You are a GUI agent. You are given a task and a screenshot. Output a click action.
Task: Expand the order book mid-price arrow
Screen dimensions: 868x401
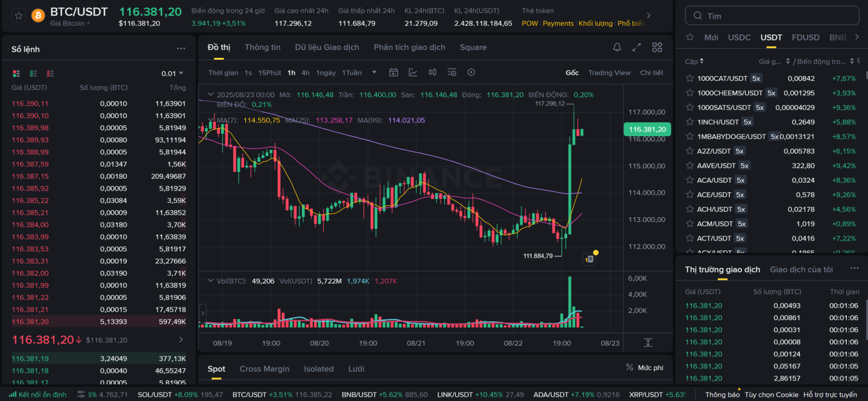tap(181, 340)
